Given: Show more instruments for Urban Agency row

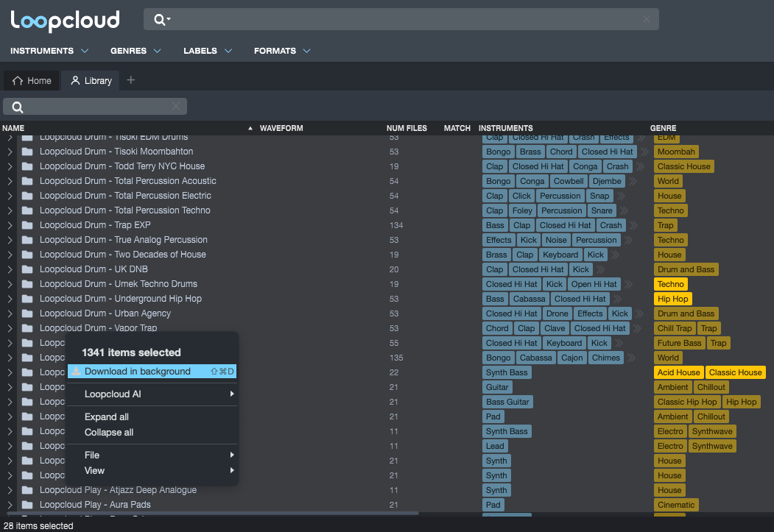Looking at the screenshot, I should [640, 313].
